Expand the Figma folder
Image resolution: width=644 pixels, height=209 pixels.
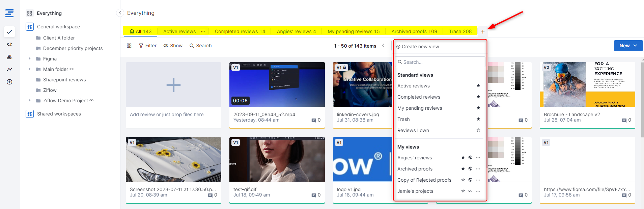point(30,59)
